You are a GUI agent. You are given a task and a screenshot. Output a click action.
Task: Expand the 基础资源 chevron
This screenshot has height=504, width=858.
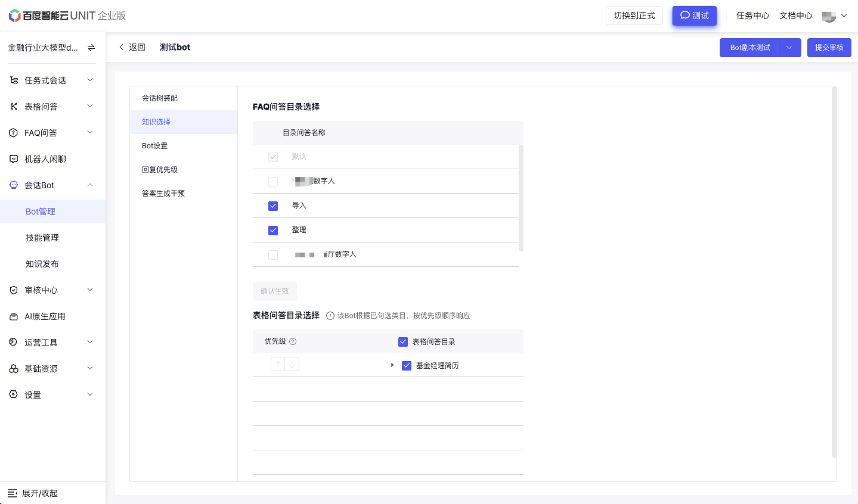point(90,368)
